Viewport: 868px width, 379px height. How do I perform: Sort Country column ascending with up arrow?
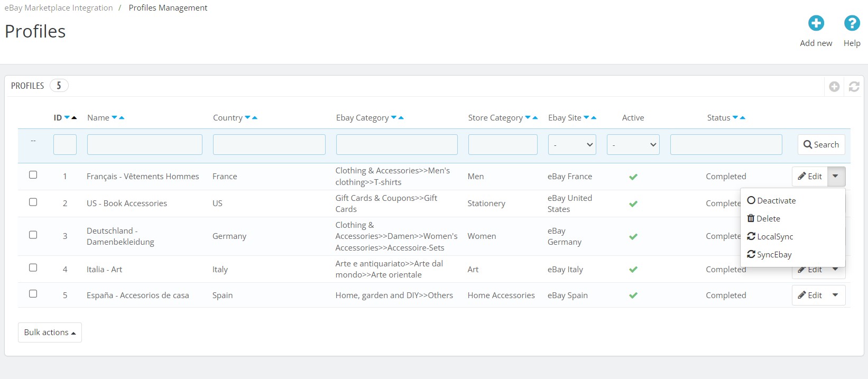255,118
